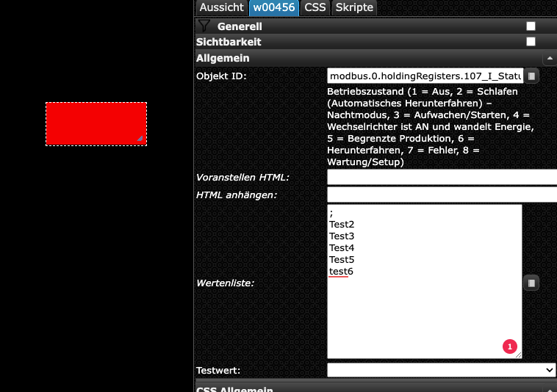Switch to the CSS tab
557x392 pixels.
click(x=315, y=7)
